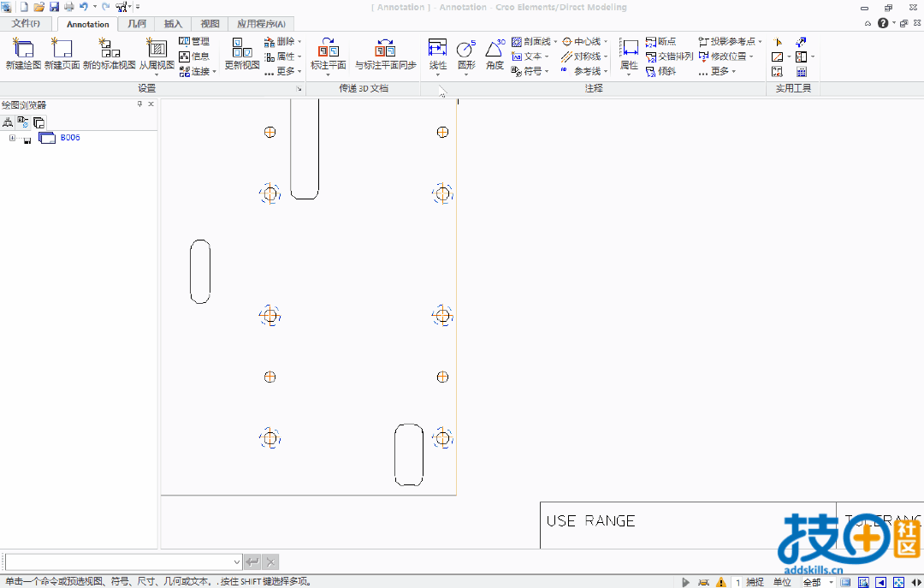924x588 pixels.
Task: Click the 更新视图 (Update View) icon
Action: tap(241, 49)
